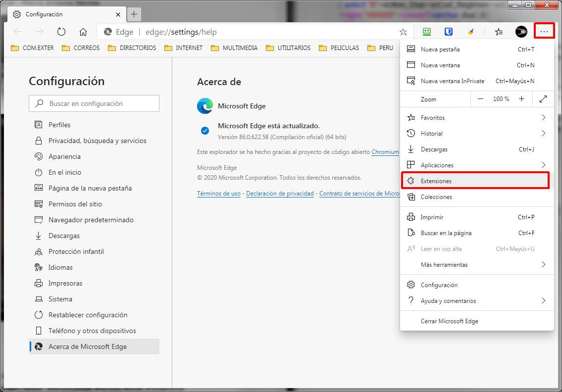Open MULTIMEDIA bookmarks folder
Screen dimensions: 562x392
234,48
